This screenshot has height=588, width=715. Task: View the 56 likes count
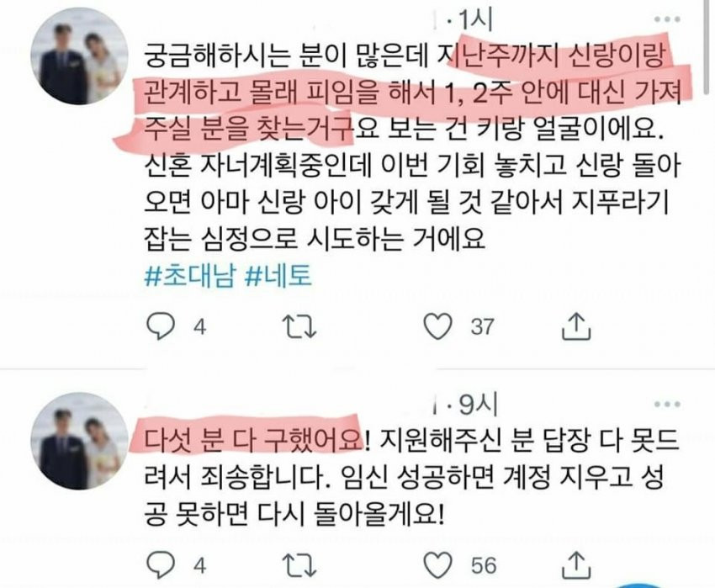tap(484, 565)
